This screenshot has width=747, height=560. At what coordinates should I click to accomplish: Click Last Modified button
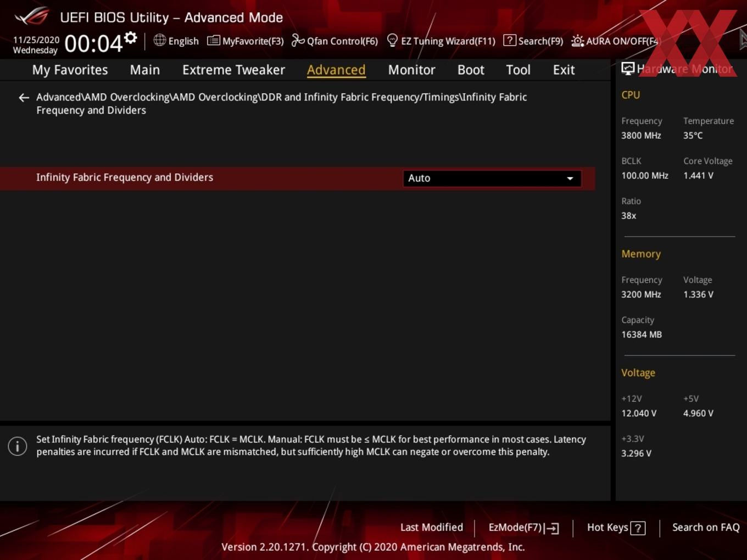432,527
